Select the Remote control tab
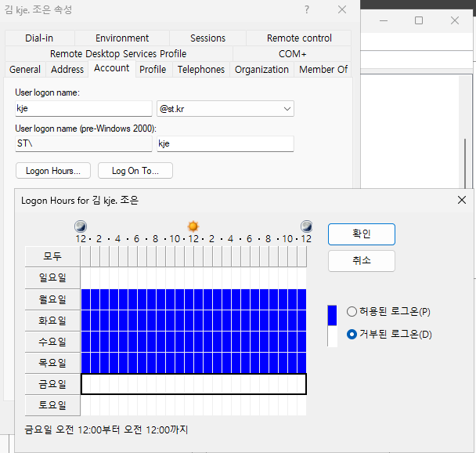The height and width of the screenshot is (453, 476). click(299, 38)
